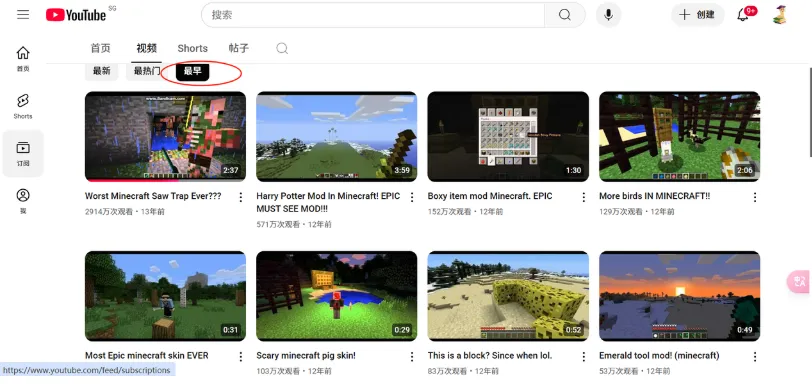Open the hamburger guide menu
The width and height of the screenshot is (812, 384).
click(23, 14)
